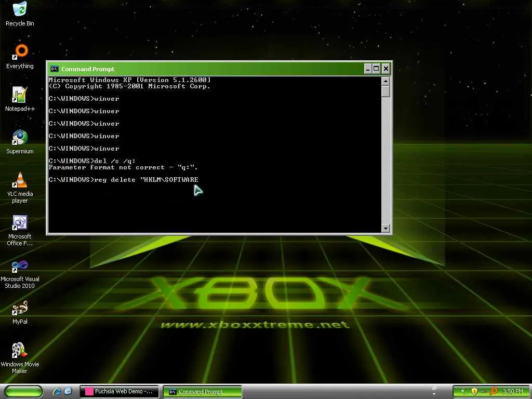
Task: Select the MyPal browser shortcut
Action: pyautogui.click(x=20, y=312)
